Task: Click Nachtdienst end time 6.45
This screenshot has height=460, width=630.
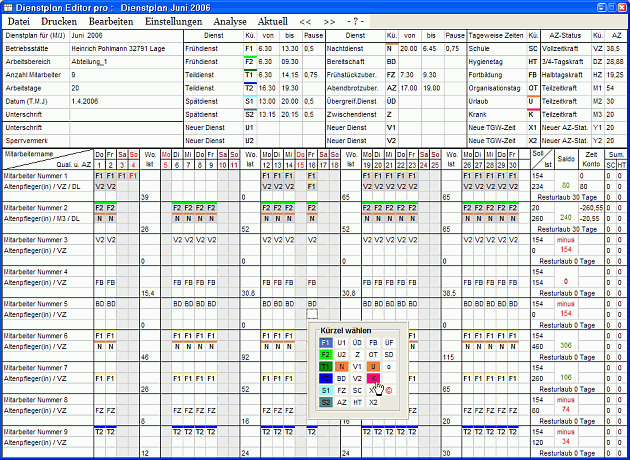Action: 431,49
